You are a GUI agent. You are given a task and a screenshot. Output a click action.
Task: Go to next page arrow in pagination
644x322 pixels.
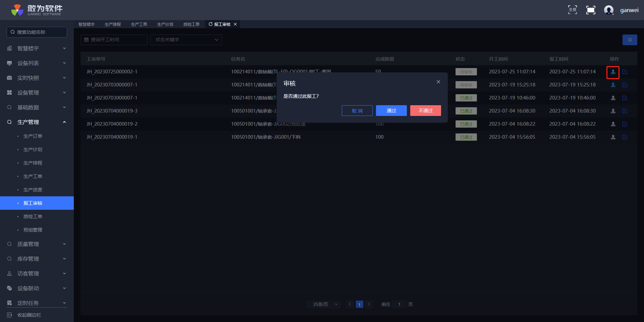pyautogui.click(x=369, y=304)
